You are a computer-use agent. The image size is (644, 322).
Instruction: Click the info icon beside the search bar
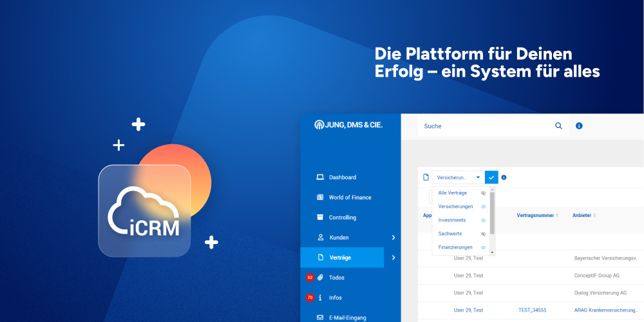(579, 126)
